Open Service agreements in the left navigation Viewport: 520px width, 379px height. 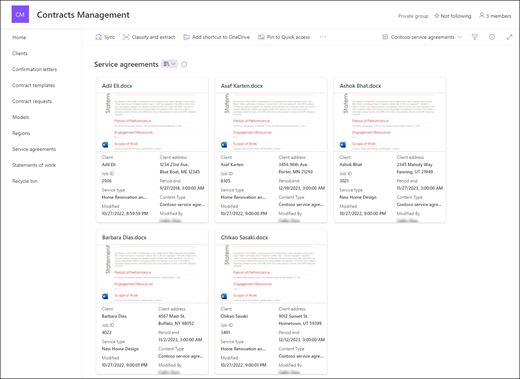(x=34, y=149)
